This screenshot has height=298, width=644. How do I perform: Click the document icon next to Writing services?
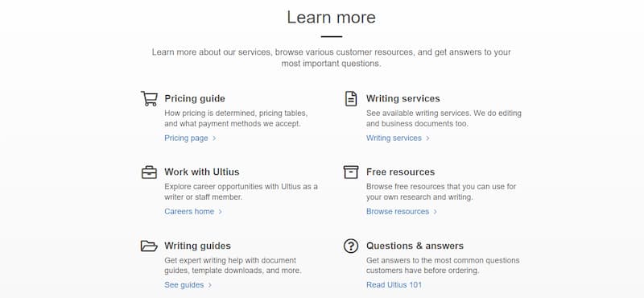coord(351,98)
